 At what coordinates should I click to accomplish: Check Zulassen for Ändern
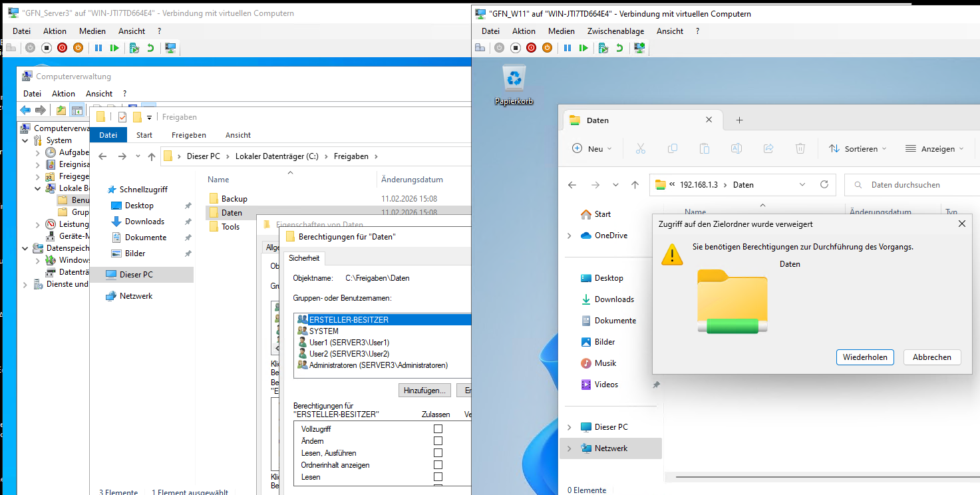pos(438,441)
